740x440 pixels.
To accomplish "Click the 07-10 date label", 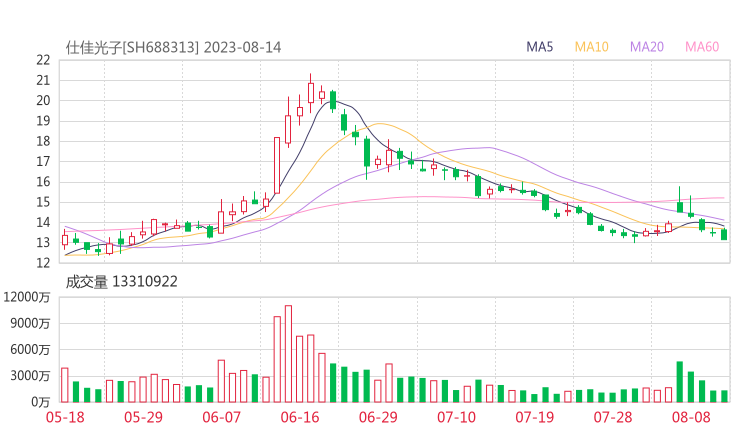I will [x=456, y=417].
